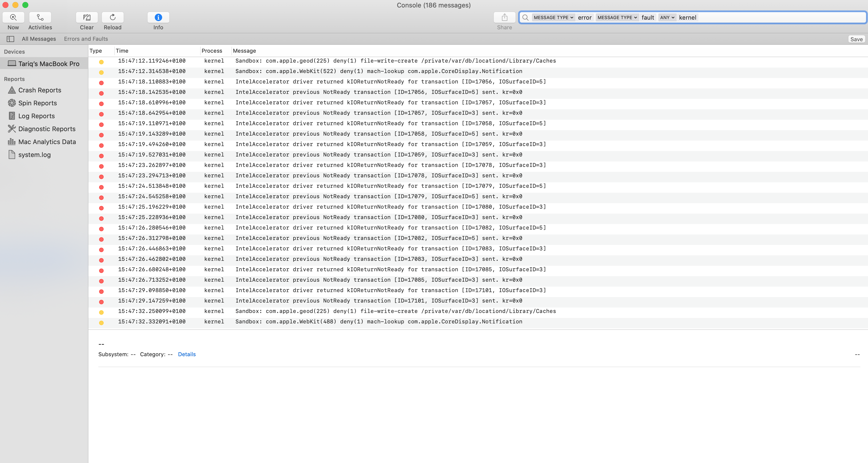Select driver returned message for ID=17082
This screenshot has width=868, height=463.
[x=390, y=228]
